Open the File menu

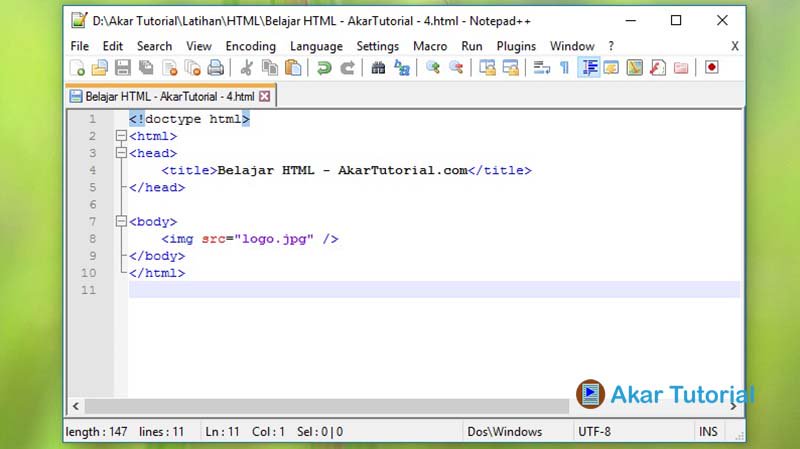pos(80,46)
